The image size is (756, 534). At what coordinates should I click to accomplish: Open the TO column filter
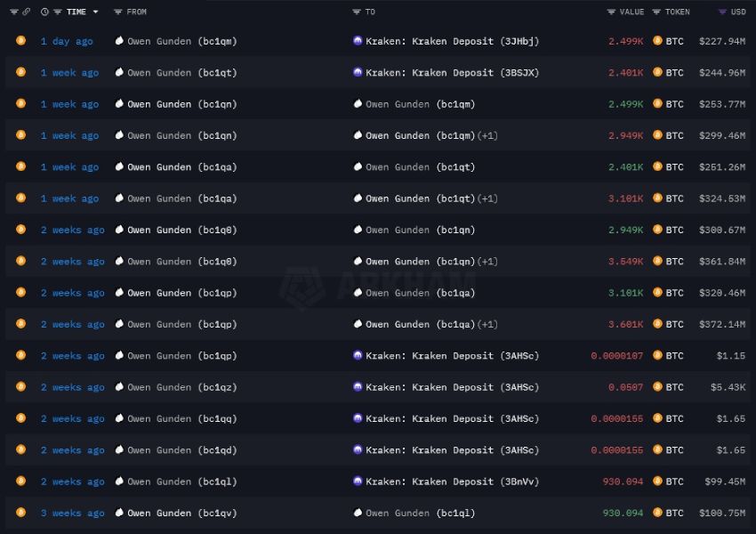coord(357,12)
